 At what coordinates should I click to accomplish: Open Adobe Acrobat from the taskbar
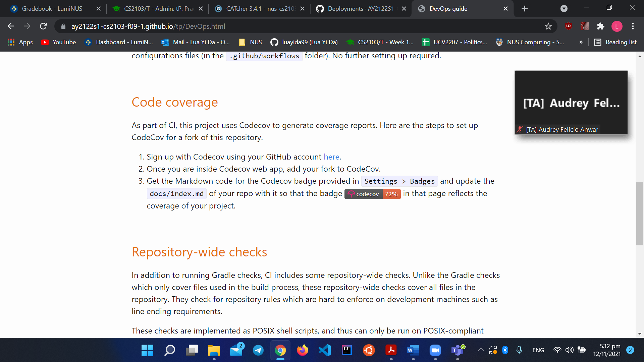tap(391, 350)
